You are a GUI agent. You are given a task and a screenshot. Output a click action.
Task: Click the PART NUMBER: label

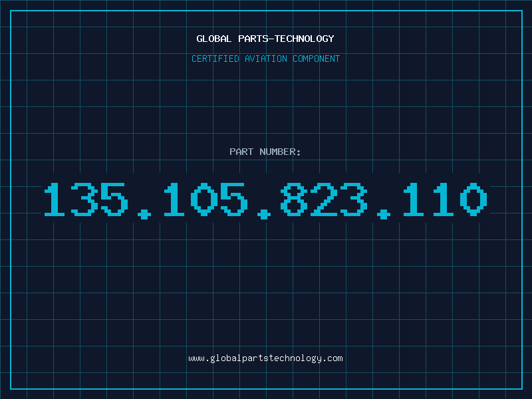point(265,152)
